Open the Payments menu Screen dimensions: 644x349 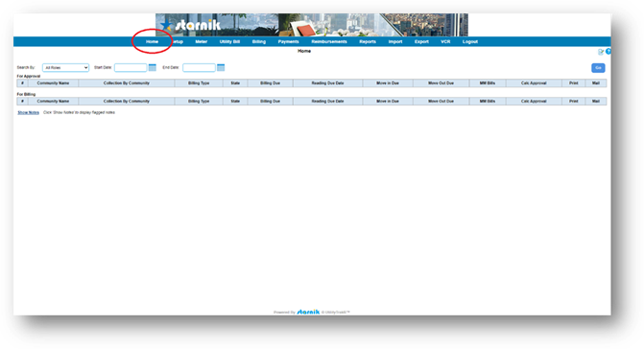pyautogui.click(x=288, y=42)
